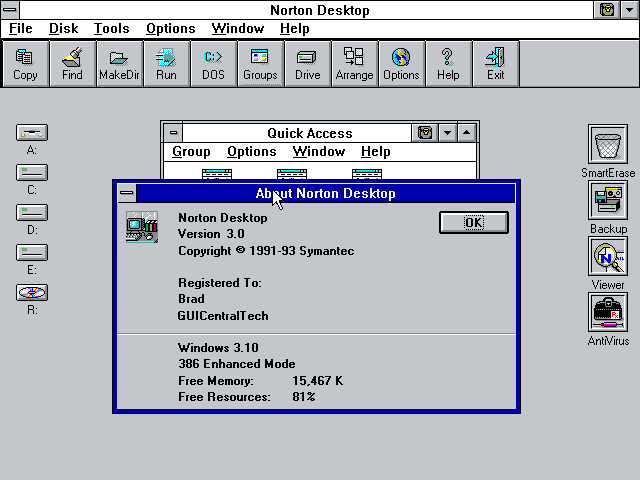Select the D: drive icon

point(32,212)
